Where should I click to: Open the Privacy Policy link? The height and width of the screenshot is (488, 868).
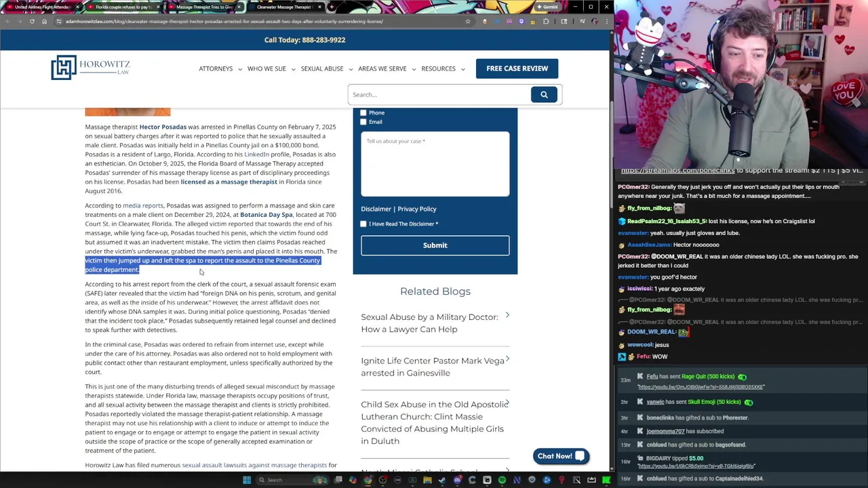(417, 209)
